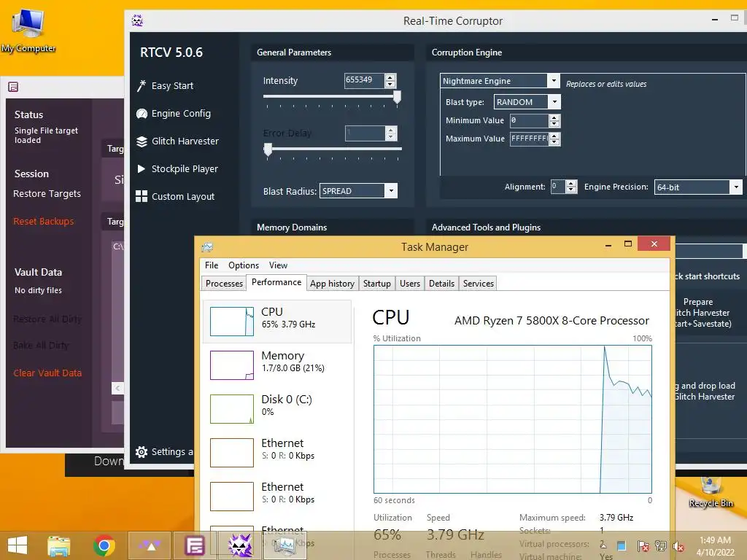Screen dimensions: 747x560
Task: Click the menu icon of purple window
Action: (x=13, y=87)
